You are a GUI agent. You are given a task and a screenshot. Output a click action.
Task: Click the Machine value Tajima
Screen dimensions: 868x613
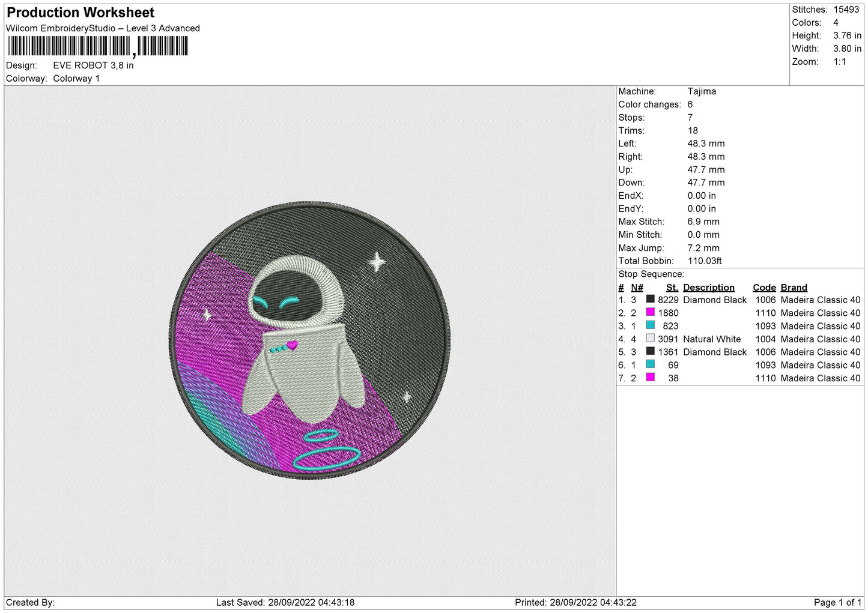click(702, 91)
